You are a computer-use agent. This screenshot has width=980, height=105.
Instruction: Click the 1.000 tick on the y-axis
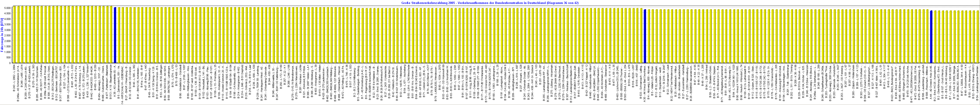point(7,52)
